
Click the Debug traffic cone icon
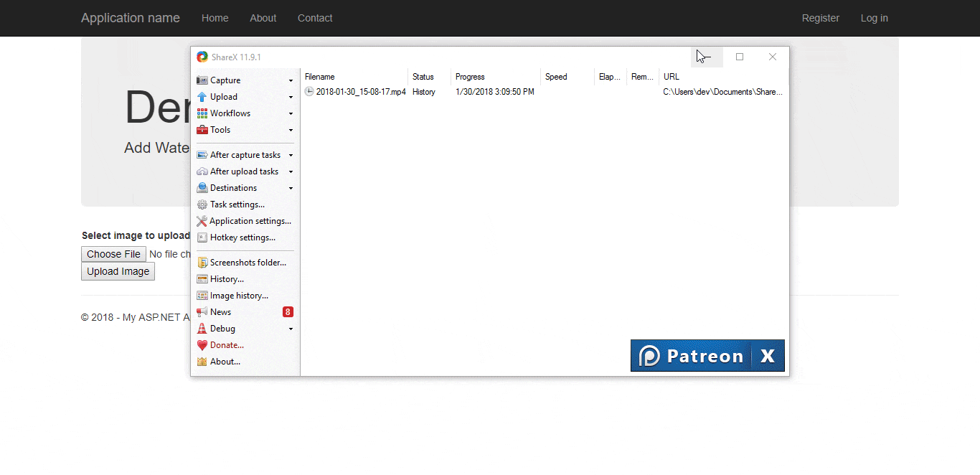coord(202,329)
